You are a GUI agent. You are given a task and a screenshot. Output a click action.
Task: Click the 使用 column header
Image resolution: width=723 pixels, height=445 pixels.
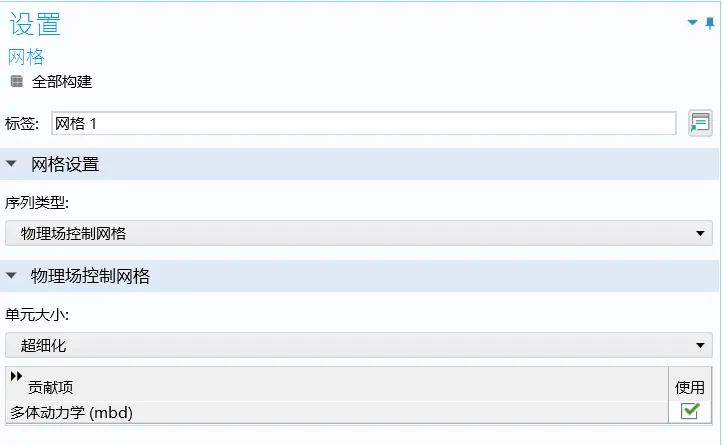690,387
